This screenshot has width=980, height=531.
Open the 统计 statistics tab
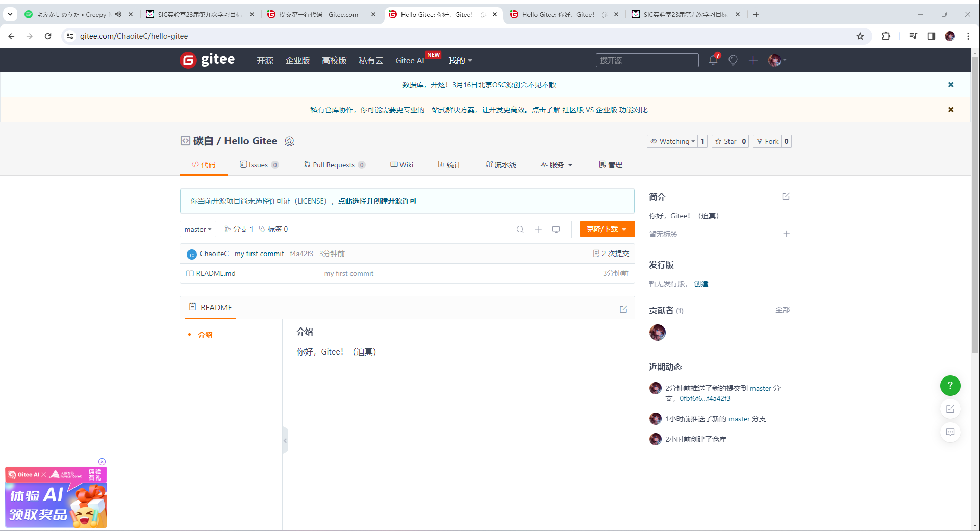coord(449,165)
